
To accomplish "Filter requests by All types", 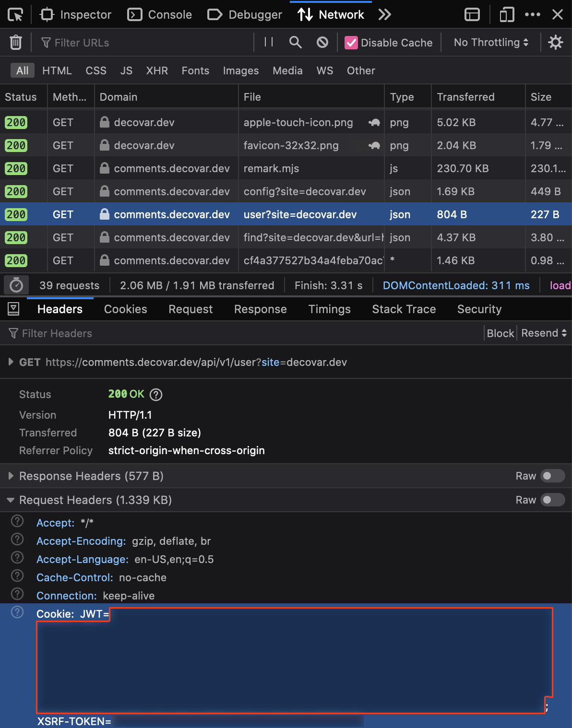I will click(23, 70).
